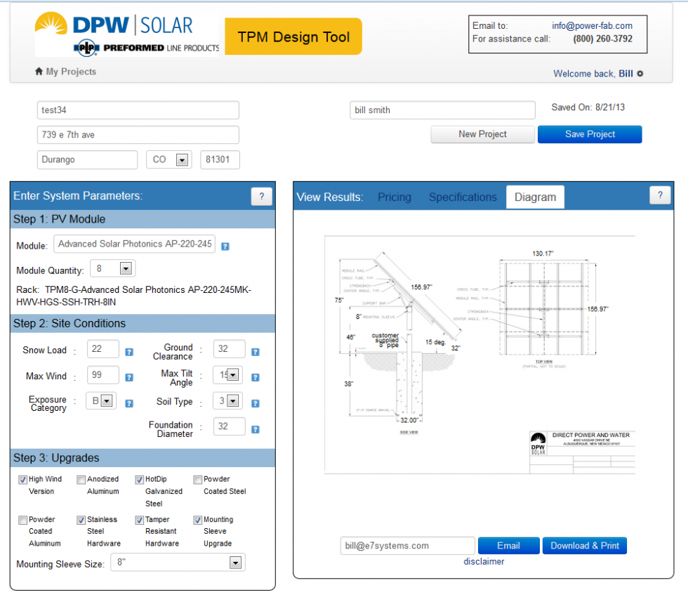Open the state selector showing CO

(168, 159)
